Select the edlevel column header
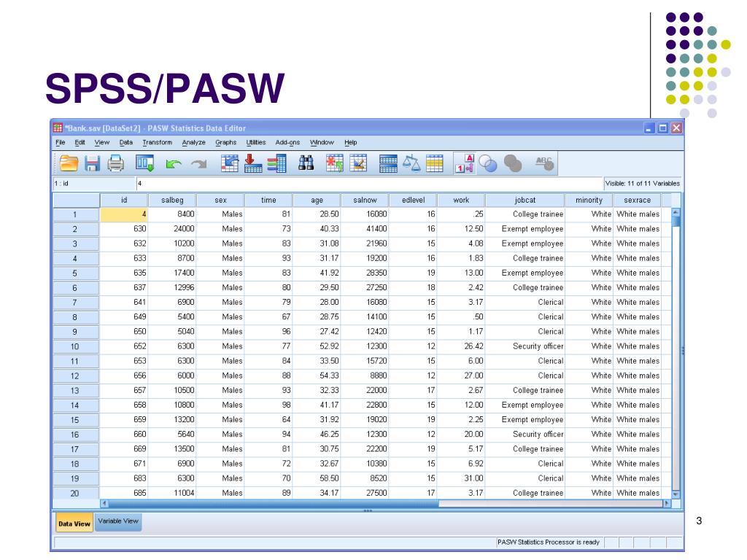This screenshot has height=560, width=747. click(413, 200)
